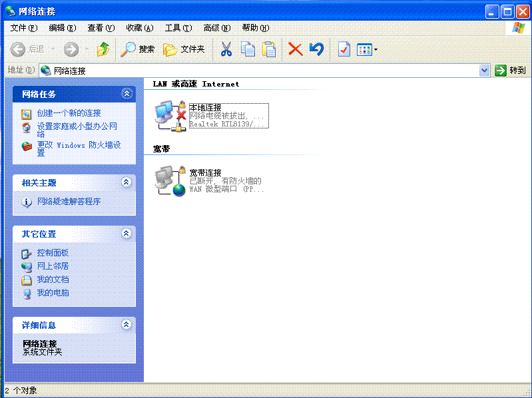Go to 网上邻居 link

53,266
